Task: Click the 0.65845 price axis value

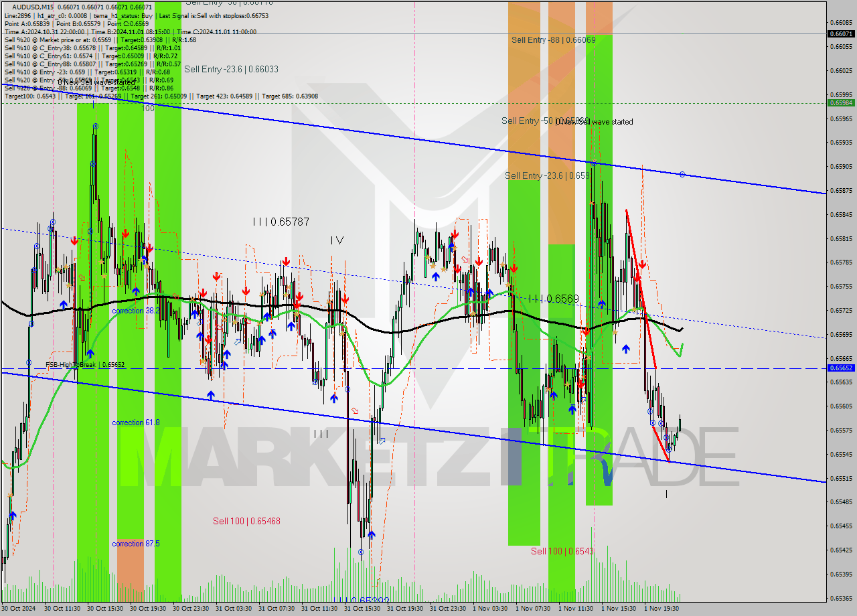Action: point(841,215)
